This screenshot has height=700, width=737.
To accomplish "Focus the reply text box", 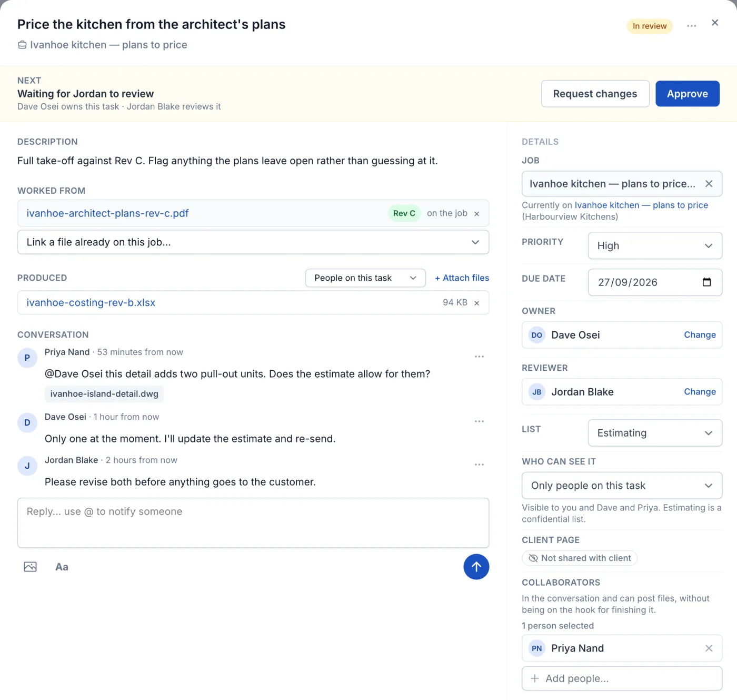I will pyautogui.click(x=253, y=523).
